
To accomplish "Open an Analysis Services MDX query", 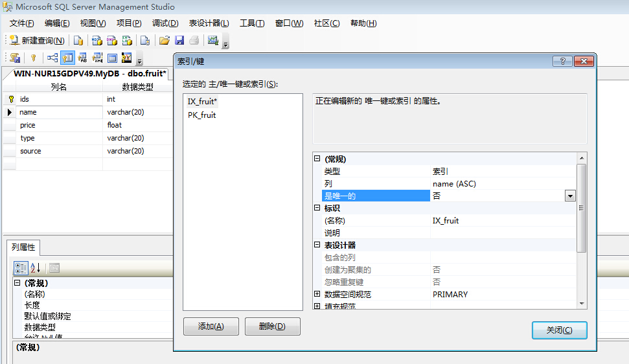I will tap(97, 40).
